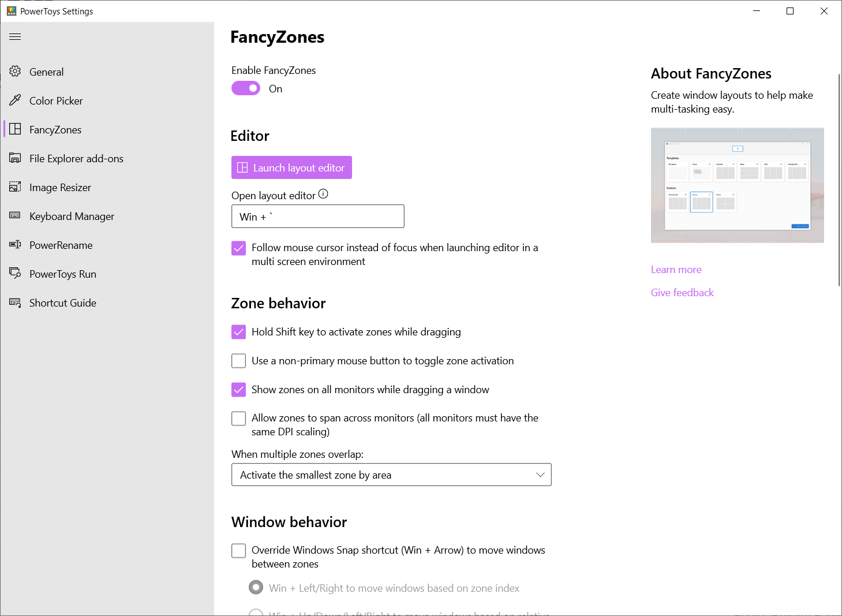
Task: Uncheck Hold Shift key to activate zones
Action: point(238,332)
